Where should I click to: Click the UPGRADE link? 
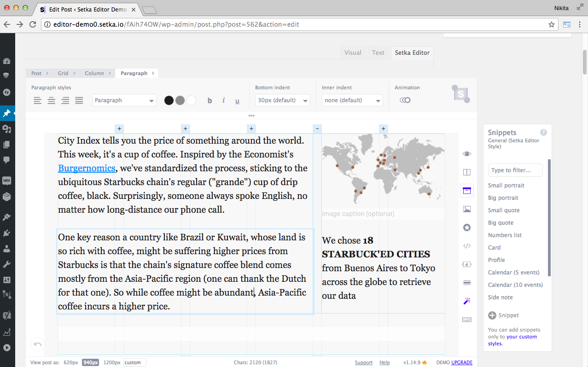tap(462, 362)
